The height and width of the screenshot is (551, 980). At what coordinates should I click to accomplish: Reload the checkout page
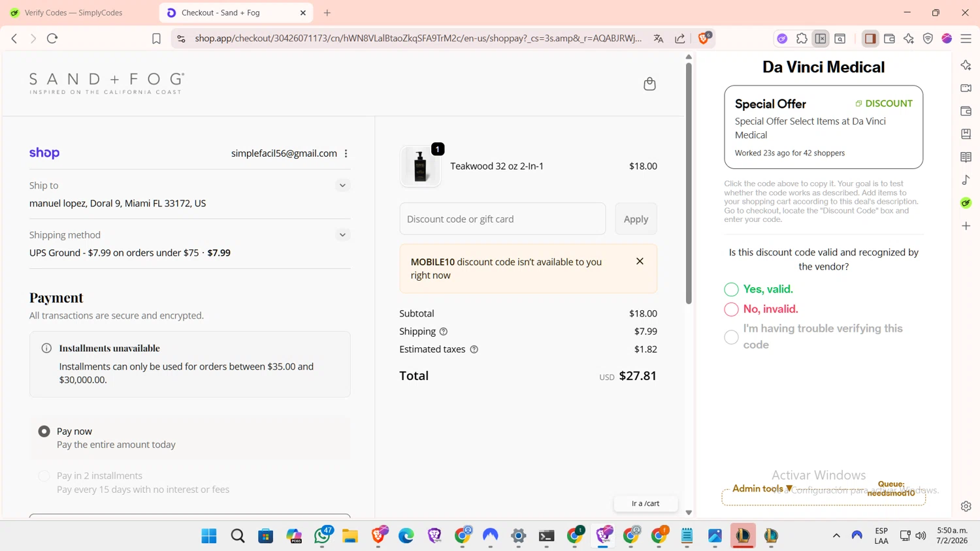pos(52,39)
